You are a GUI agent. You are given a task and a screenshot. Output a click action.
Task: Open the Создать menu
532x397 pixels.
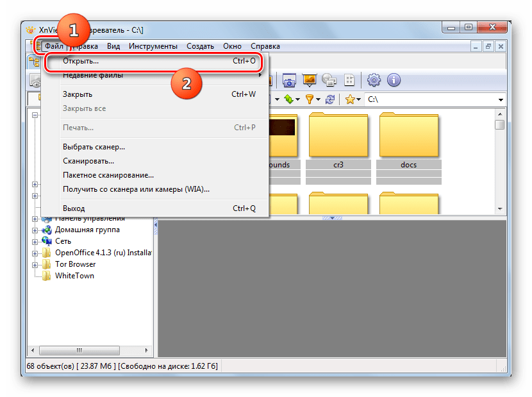coord(200,46)
